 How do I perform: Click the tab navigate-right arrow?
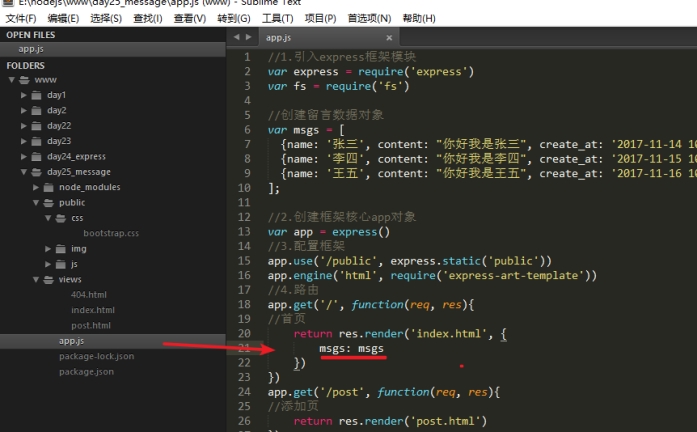(248, 37)
